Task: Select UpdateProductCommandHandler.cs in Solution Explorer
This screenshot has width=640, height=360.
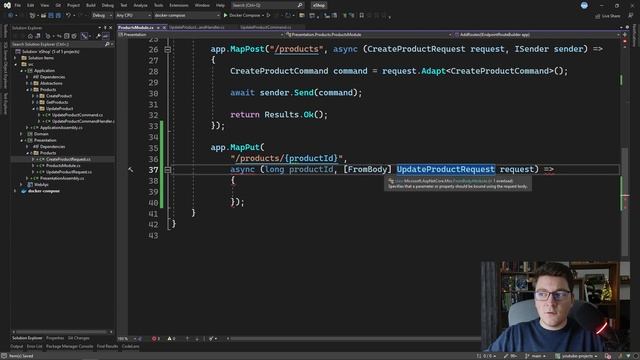Action: click(x=83, y=121)
